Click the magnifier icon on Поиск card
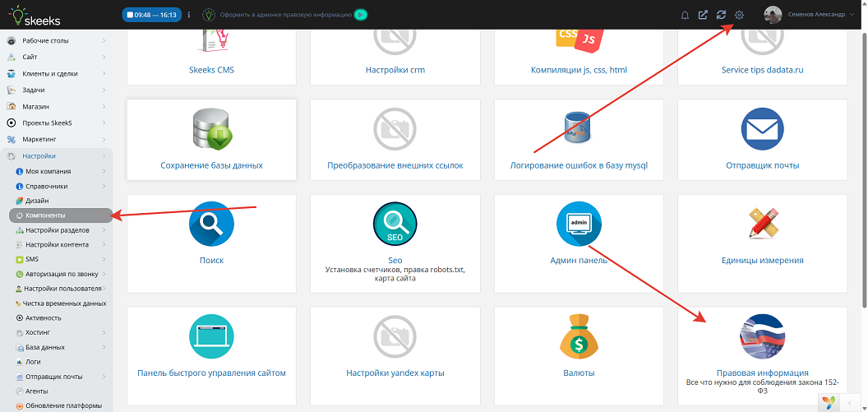The height and width of the screenshot is (412, 868). [211, 224]
